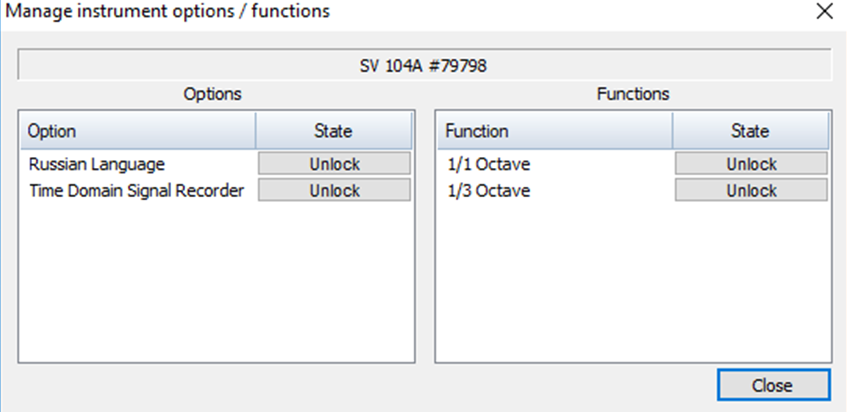Close the dialog using the title bar X
Viewport: 847px width, 412px height.
click(824, 12)
